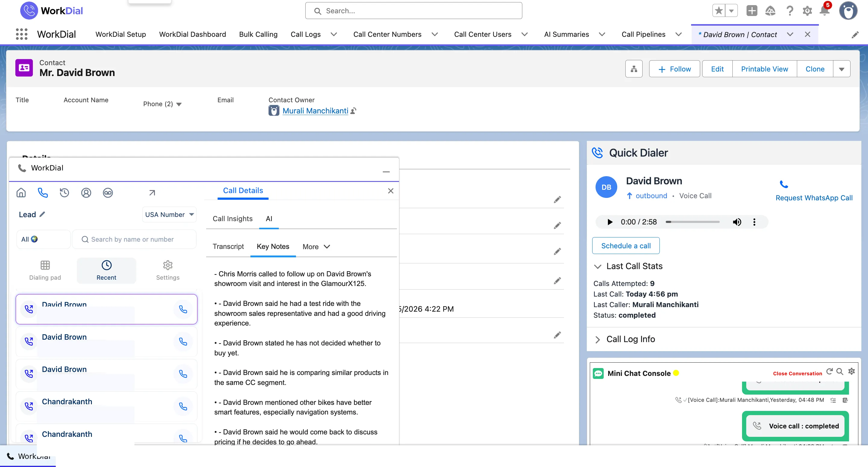The image size is (868, 467).
Task: Open the Setup gear icon
Action: pyautogui.click(x=807, y=11)
